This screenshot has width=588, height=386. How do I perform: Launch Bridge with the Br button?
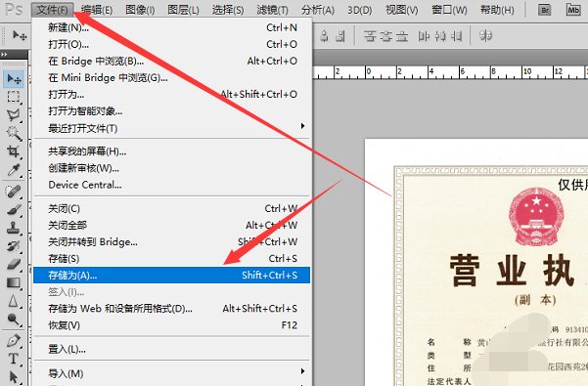point(545,10)
